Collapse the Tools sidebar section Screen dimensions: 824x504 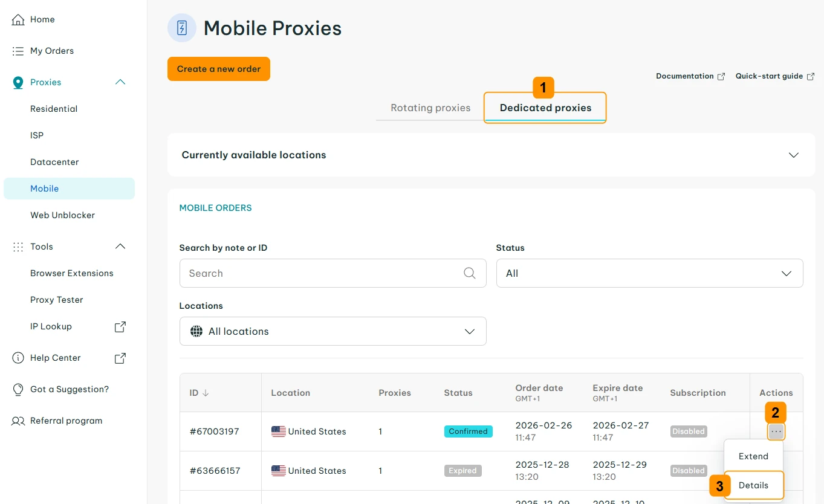point(120,247)
